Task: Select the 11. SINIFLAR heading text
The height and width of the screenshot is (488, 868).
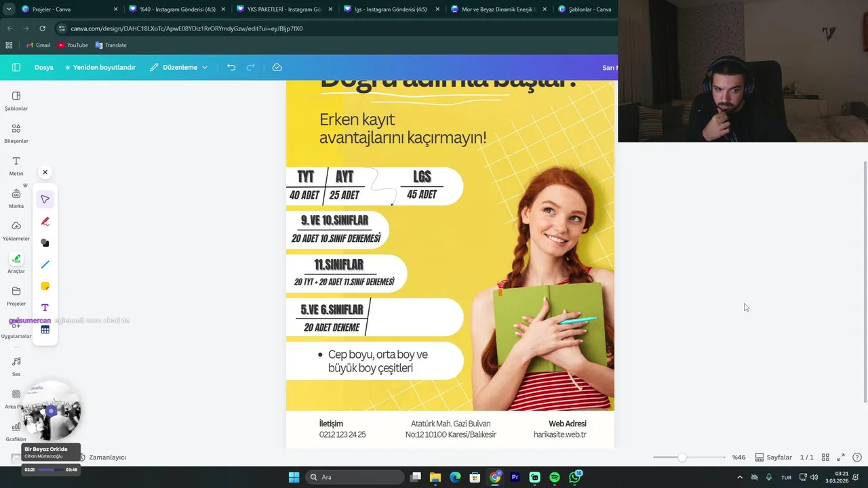Action: (339, 264)
